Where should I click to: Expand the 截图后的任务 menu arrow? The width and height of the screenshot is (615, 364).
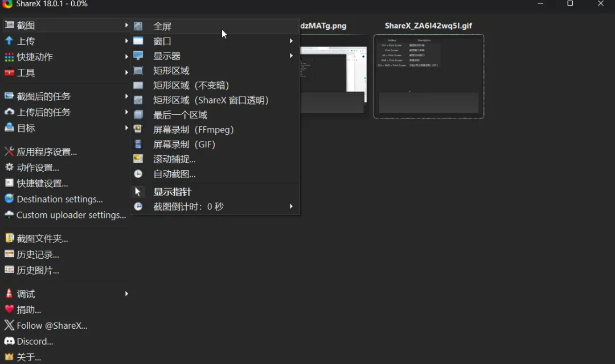[126, 96]
